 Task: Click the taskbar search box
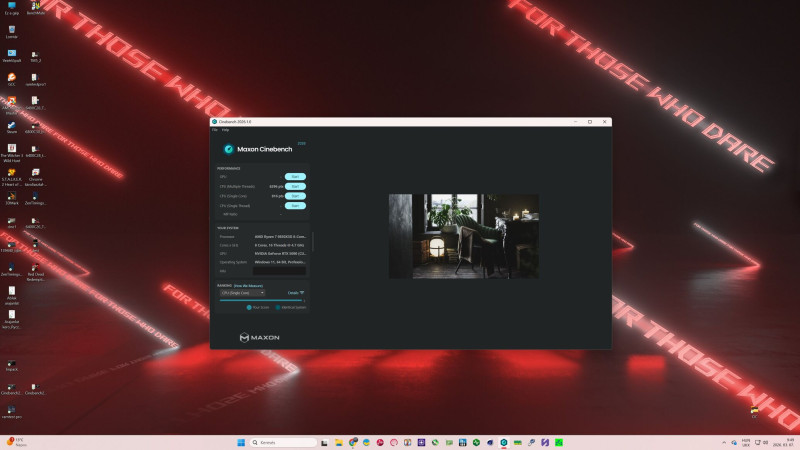283,442
